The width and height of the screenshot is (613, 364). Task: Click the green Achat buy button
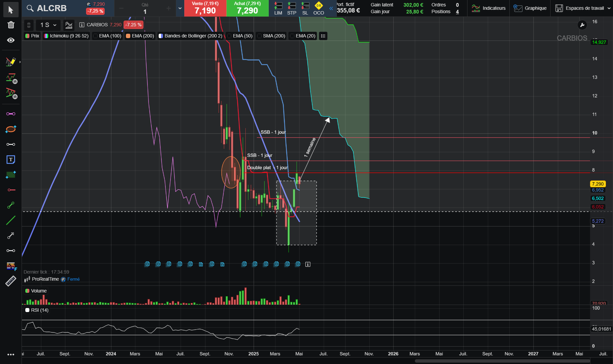tap(247, 8)
